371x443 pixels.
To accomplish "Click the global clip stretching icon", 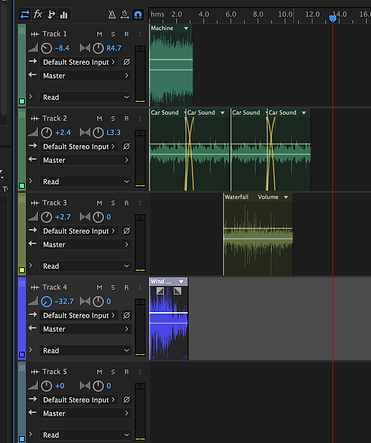I will tap(125, 15).
